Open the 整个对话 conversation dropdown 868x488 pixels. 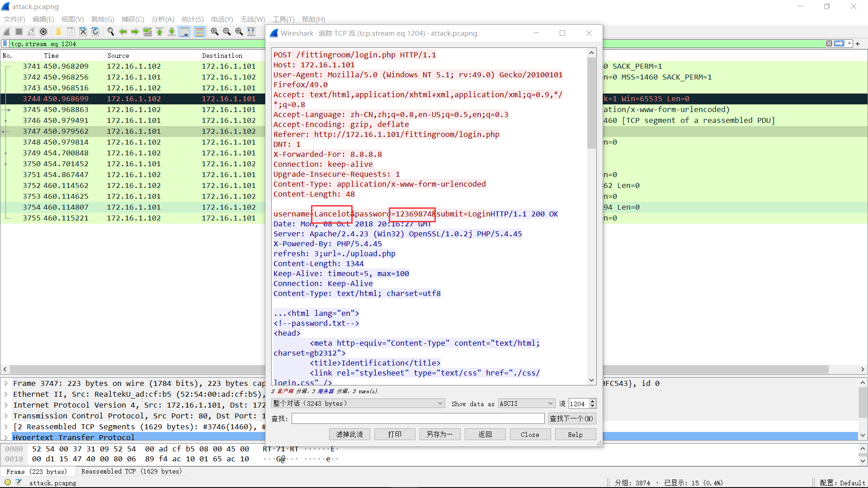358,404
